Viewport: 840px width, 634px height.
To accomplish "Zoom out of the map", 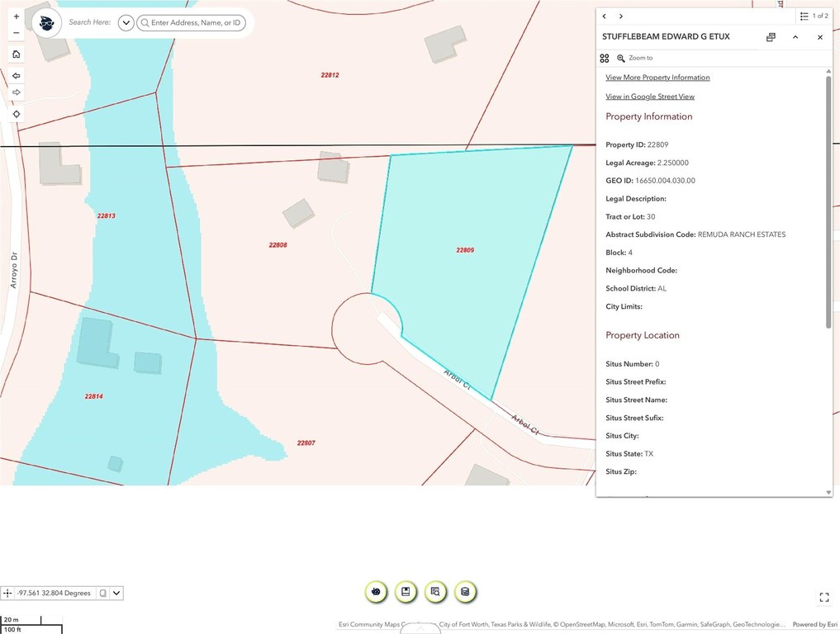I will click(x=16, y=33).
